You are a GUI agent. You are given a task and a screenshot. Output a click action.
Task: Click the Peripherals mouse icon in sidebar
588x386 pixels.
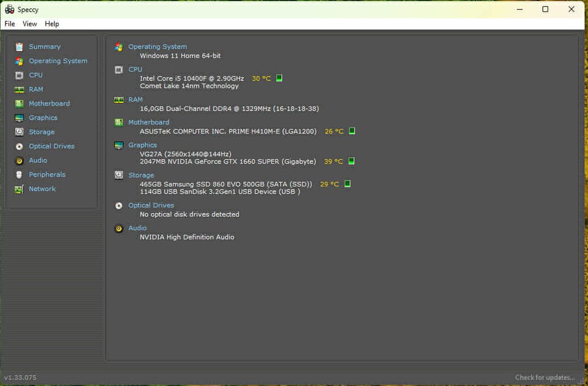click(x=19, y=175)
